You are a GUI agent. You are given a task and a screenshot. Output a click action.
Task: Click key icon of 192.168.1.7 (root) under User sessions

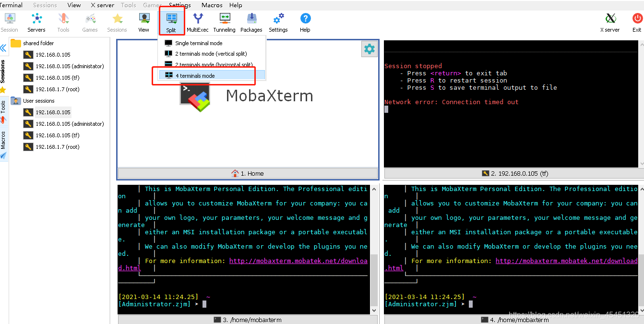click(x=28, y=147)
